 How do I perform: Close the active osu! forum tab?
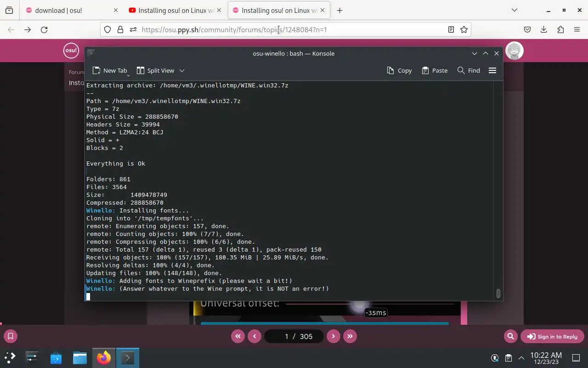point(322,10)
